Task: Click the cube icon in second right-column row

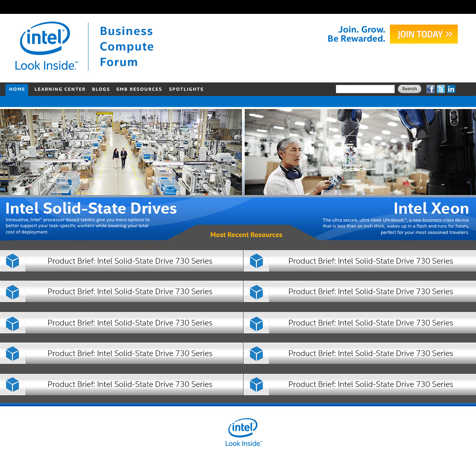Action: point(256,292)
